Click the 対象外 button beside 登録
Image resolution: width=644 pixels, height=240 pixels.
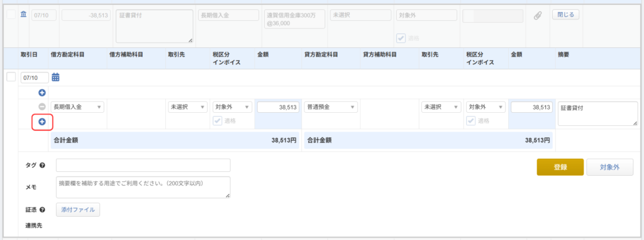(x=609, y=167)
